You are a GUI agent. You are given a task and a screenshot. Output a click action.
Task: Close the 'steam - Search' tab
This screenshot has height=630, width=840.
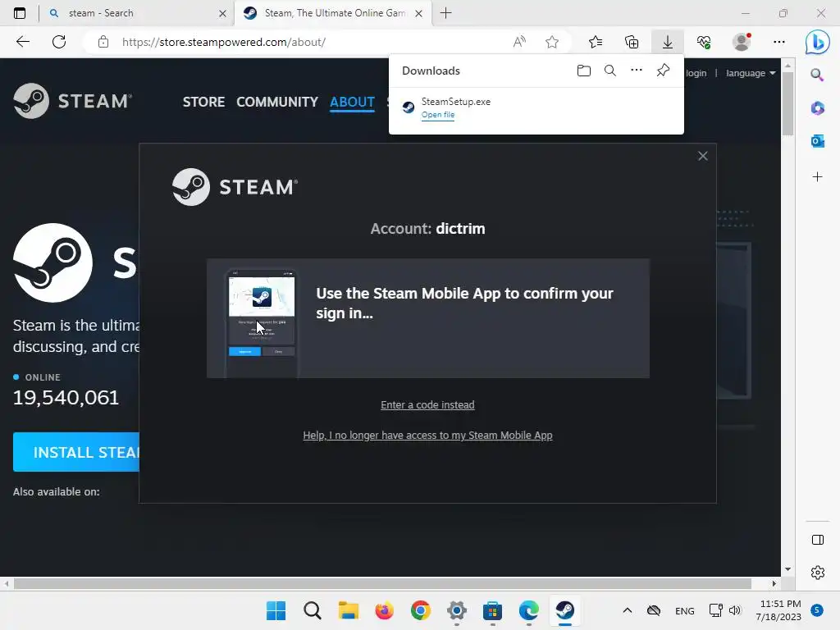[222, 13]
